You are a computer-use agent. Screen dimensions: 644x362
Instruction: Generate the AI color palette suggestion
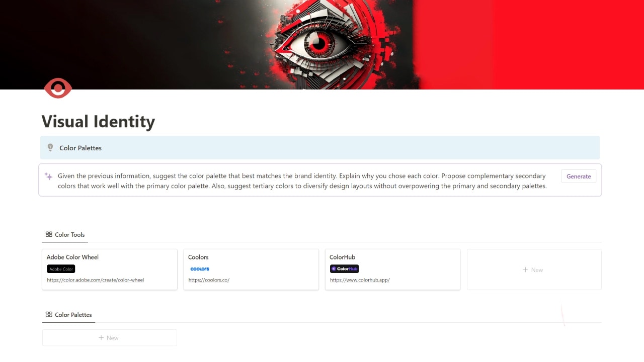click(x=579, y=176)
